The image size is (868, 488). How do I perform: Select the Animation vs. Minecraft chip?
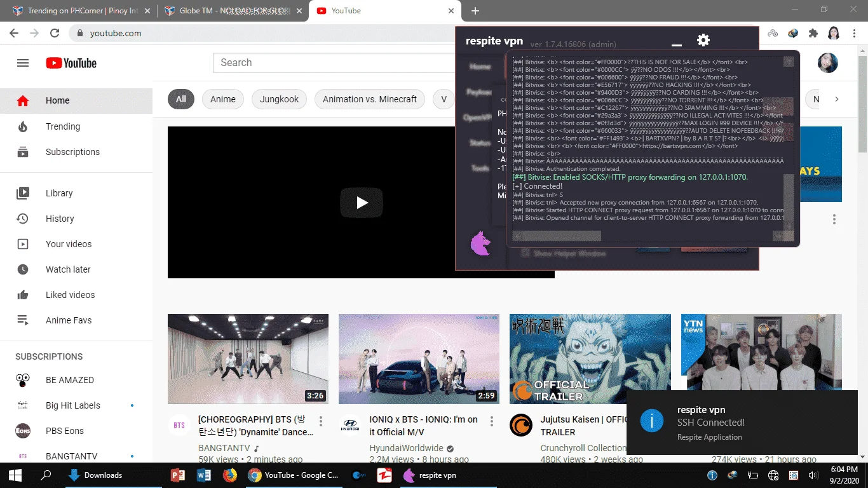tap(370, 99)
